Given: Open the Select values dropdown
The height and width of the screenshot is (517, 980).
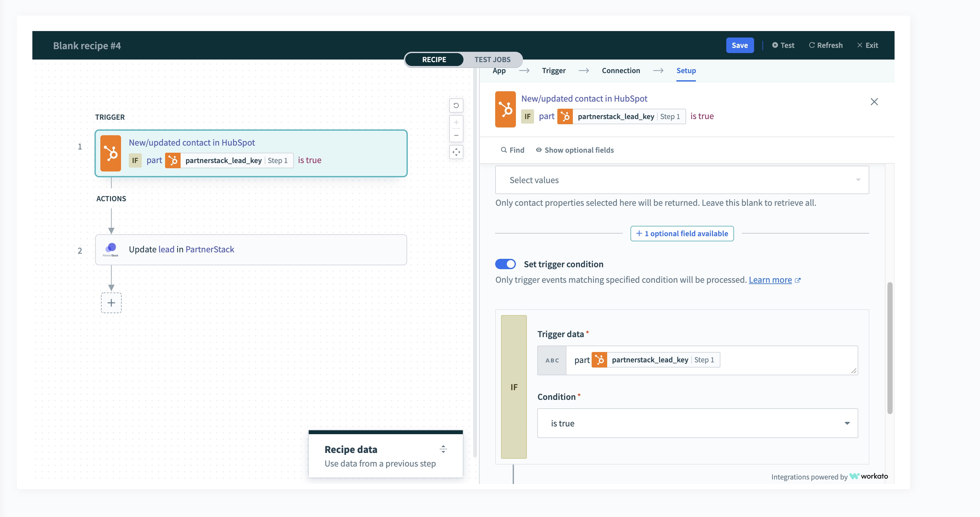Looking at the screenshot, I should [682, 180].
